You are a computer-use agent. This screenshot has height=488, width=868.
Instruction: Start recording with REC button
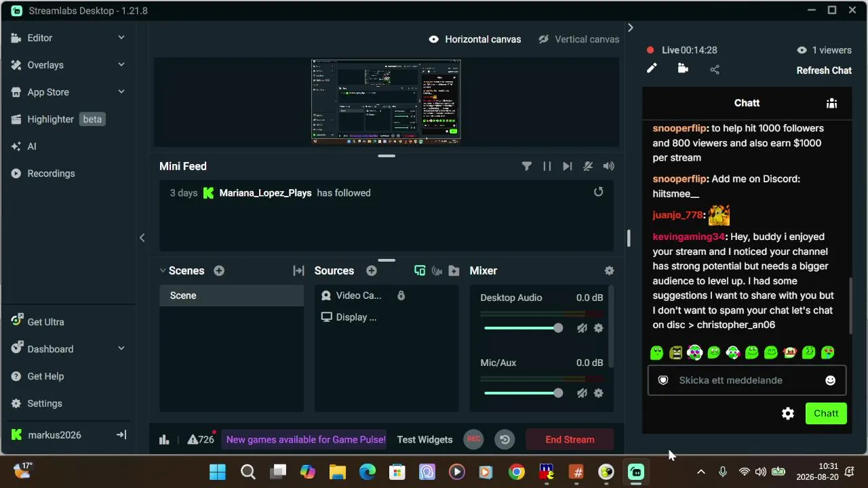click(x=474, y=439)
